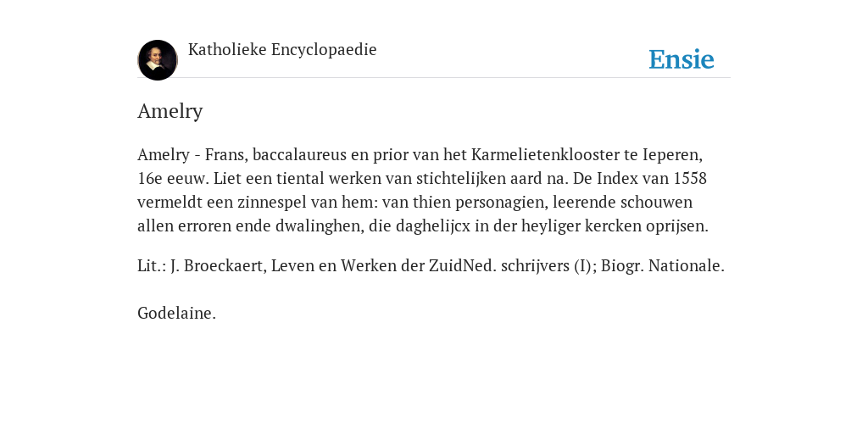The height and width of the screenshot is (434, 868).
Task: Click the word Karmelietenklooster in first paragraph
Action: (x=554, y=154)
